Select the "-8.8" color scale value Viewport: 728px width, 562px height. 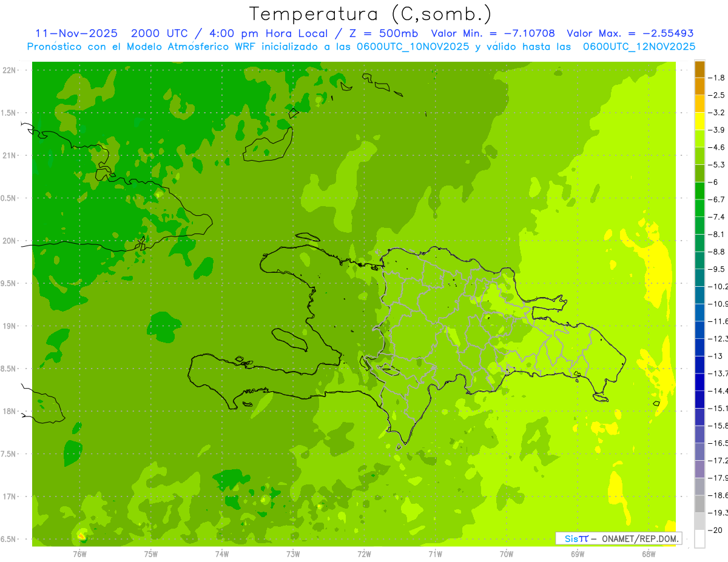coord(716,251)
